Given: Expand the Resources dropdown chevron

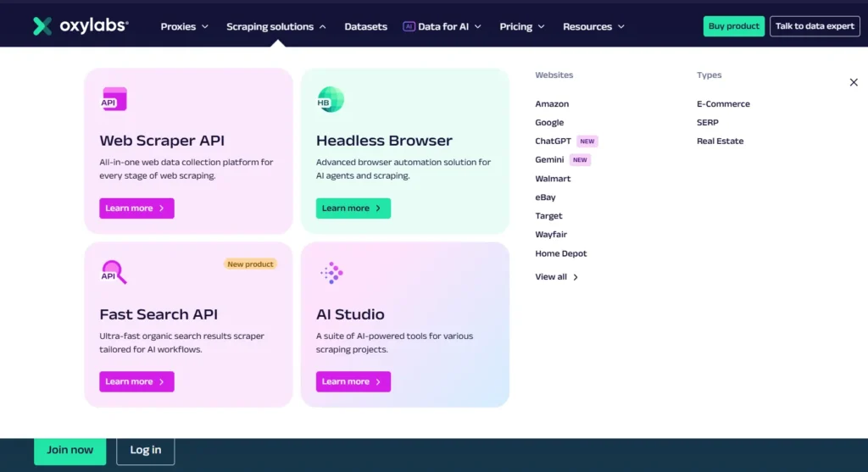Looking at the screenshot, I should tap(621, 26).
